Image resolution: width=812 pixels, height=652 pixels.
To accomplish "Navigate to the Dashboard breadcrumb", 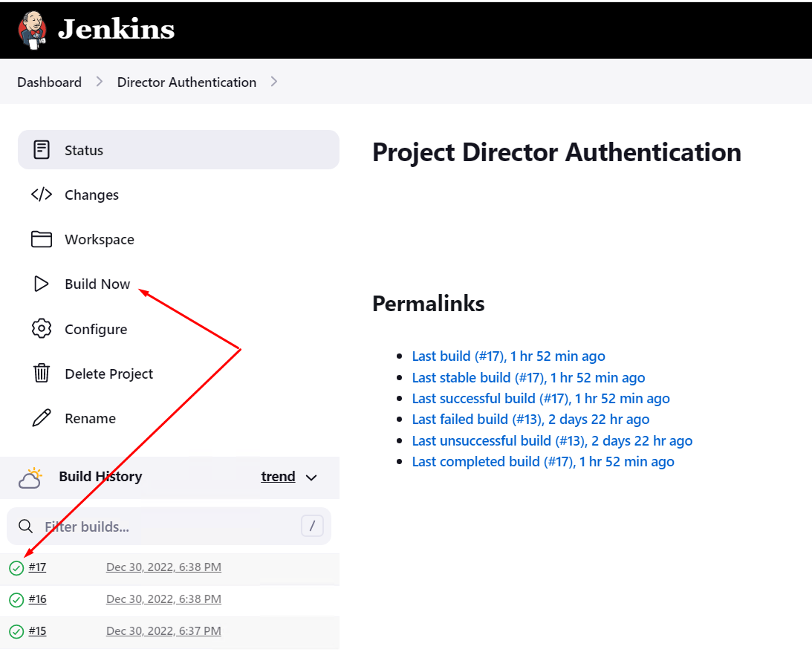I will tap(49, 82).
